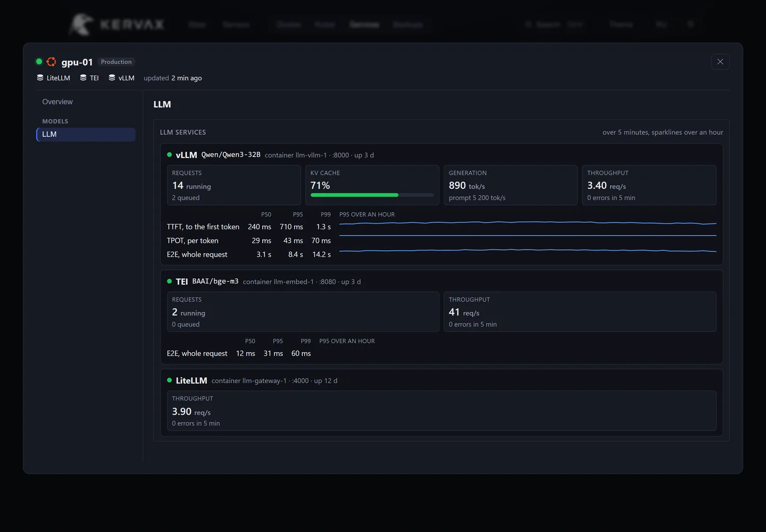
Task: Click the "240 ms" TTFT P50 value
Action: [260, 227]
